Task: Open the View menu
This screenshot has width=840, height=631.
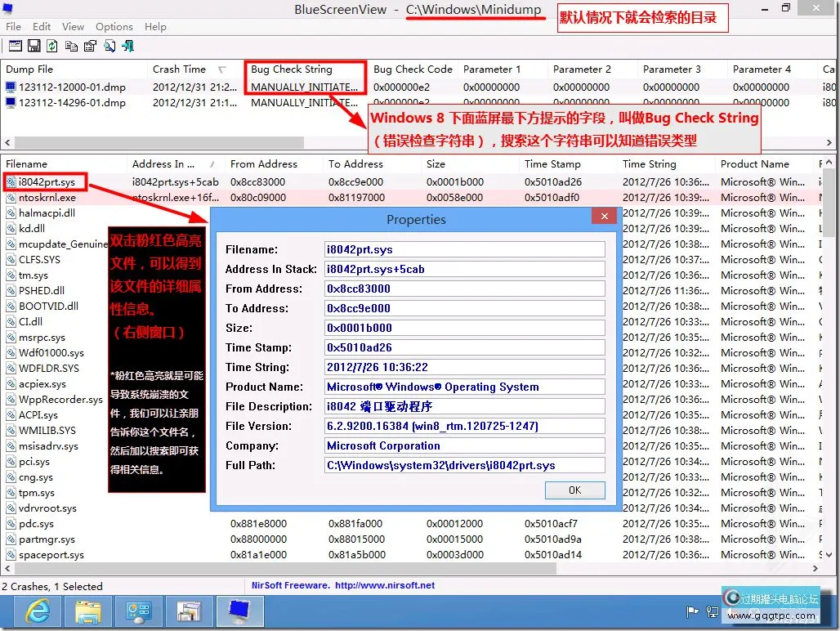Action: (x=73, y=26)
